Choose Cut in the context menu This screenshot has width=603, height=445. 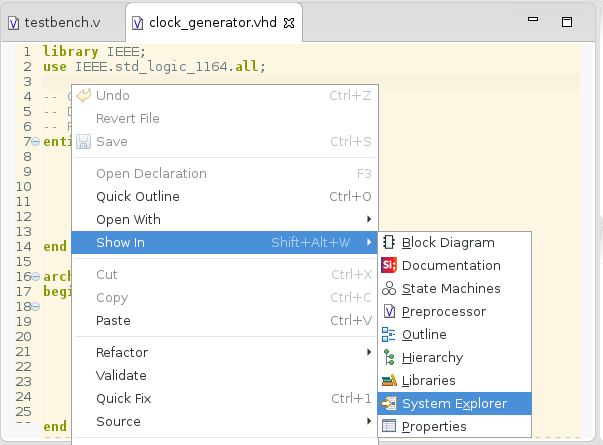pos(225,275)
